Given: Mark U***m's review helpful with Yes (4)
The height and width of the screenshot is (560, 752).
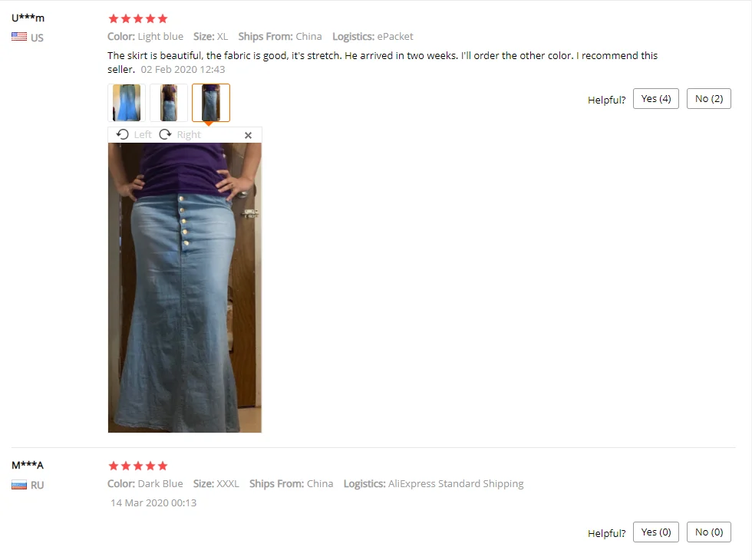Looking at the screenshot, I should click(655, 99).
